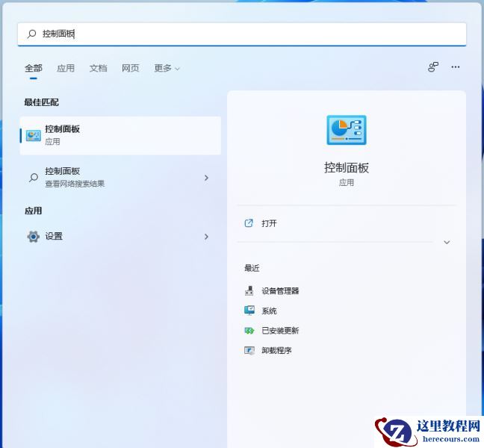
Task: Expand more actions with the down chevron
Action: tap(447, 242)
